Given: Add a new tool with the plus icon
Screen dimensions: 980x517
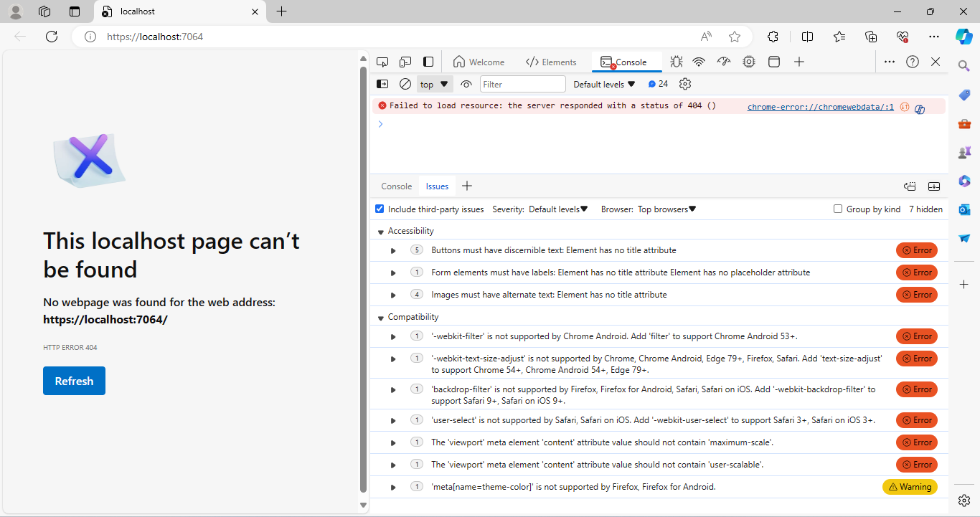Looking at the screenshot, I should tap(799, 62).
